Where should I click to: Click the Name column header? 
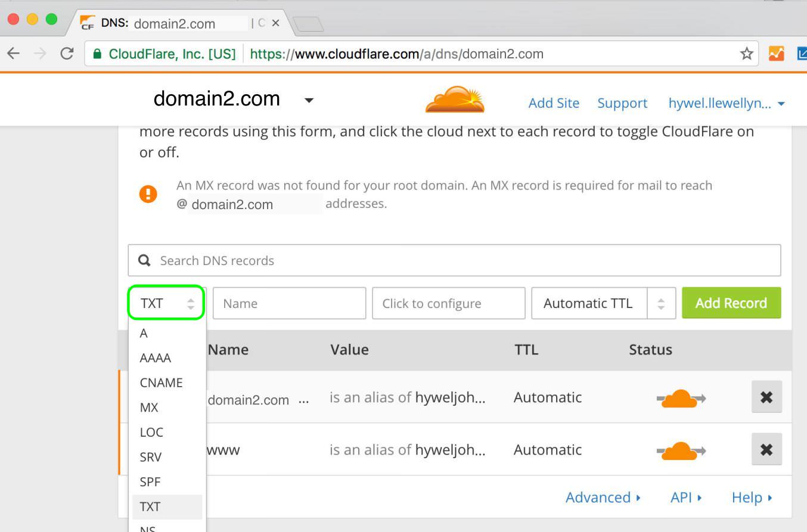click(x=228, y=350)
